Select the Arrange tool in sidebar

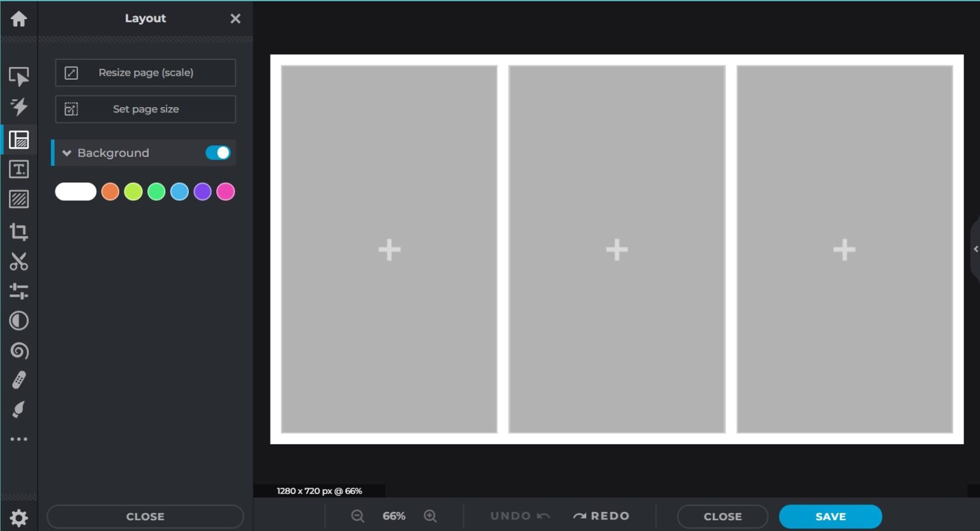(x=19, y=76)
